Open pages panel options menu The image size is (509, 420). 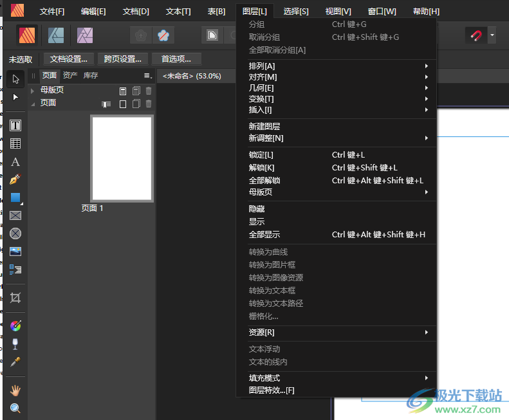[148, 76]
